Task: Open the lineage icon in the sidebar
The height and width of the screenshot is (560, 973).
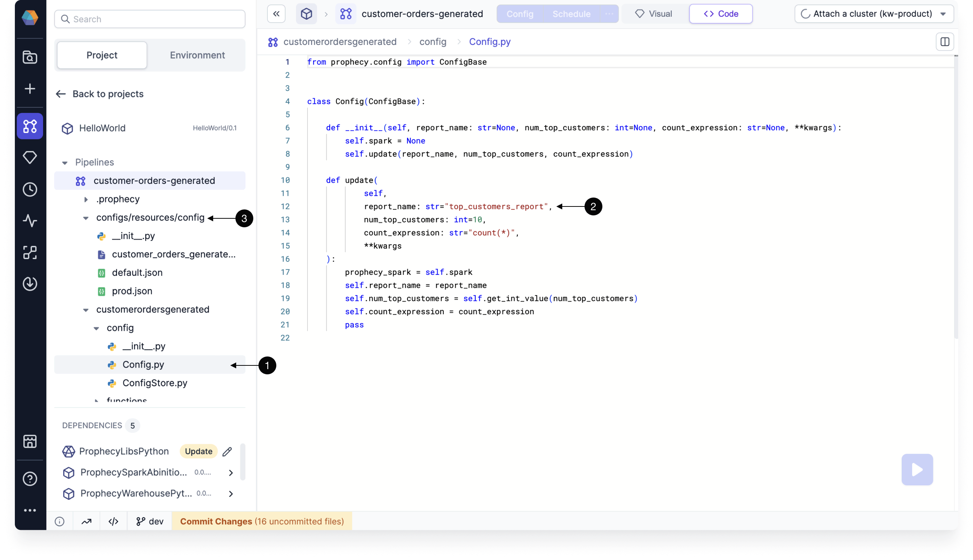Action: coord(30,252)
